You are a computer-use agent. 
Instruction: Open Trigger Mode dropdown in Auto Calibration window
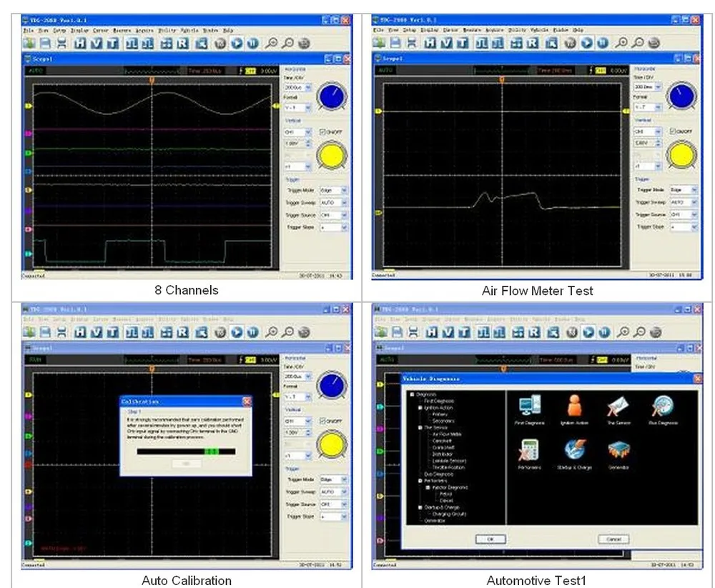click(334, 479)
